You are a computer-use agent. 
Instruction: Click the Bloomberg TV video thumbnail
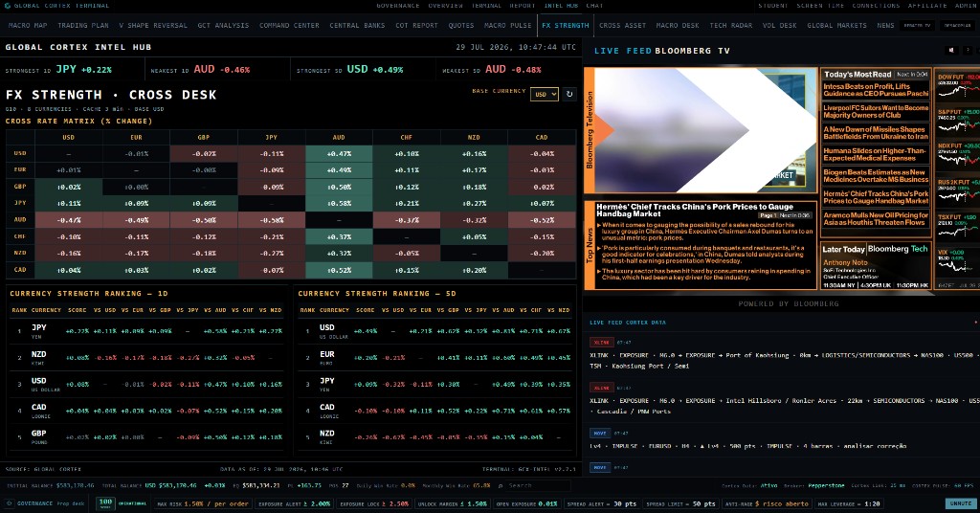(701, 130)
